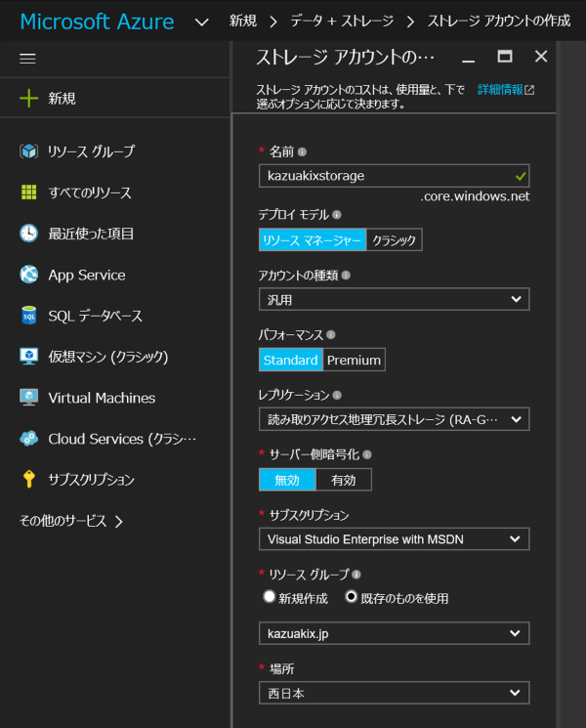Maximize the storage account blade
586x728 pixels.
[505, 57]
